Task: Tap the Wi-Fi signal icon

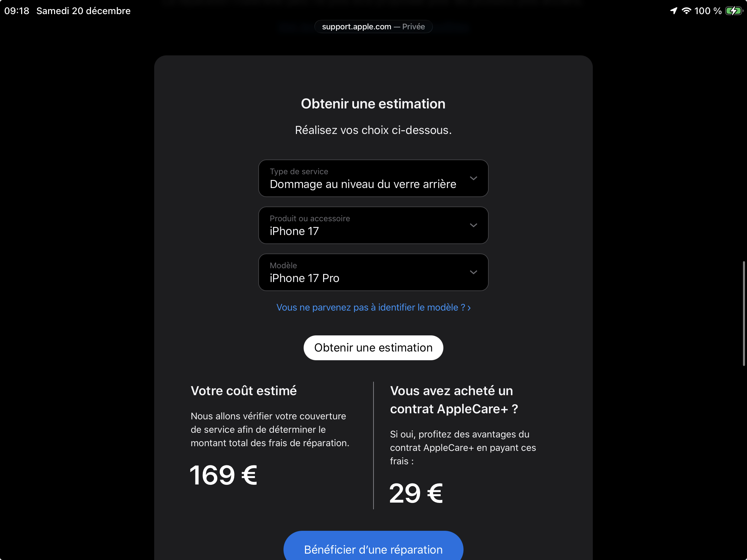Action: point(686,11)
